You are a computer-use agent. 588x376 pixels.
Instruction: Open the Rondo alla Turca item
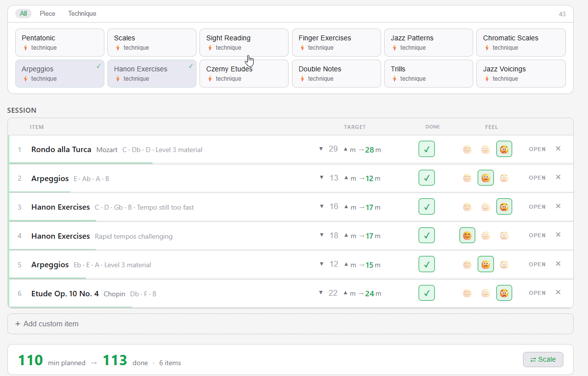(x=537, y=149)
